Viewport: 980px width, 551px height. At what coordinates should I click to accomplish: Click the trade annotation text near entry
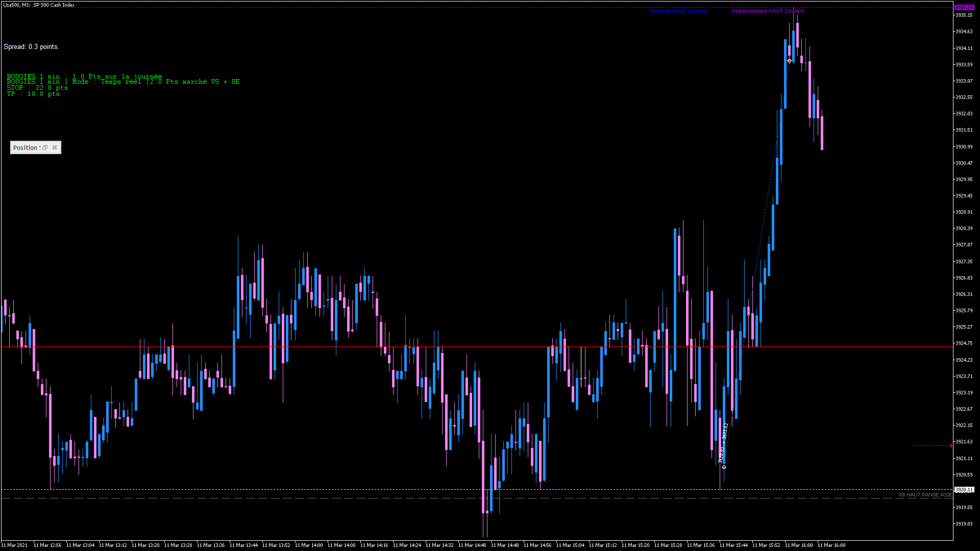click(x=723, y=443)
